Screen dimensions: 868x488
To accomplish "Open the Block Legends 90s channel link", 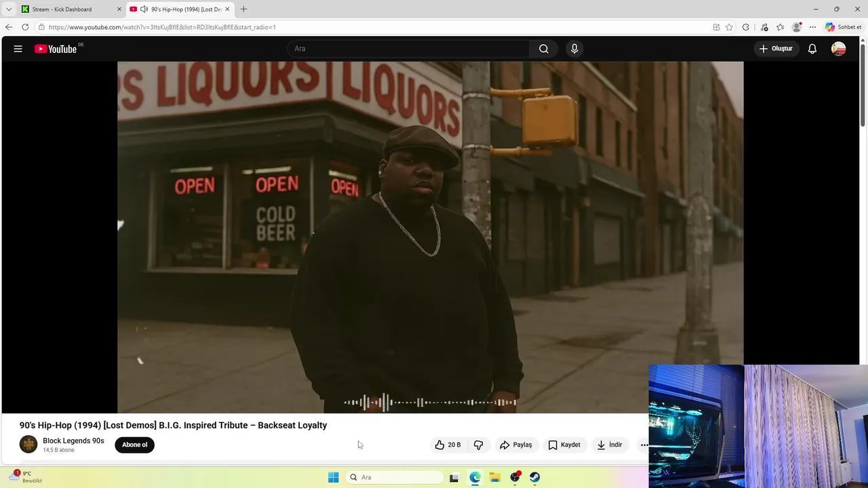I will 73,441.
